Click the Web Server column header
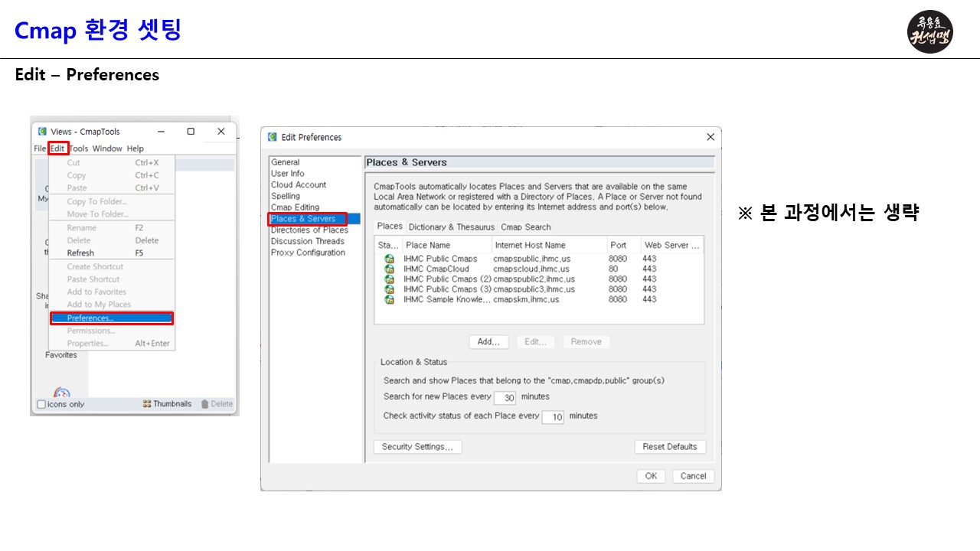 pos(671,245)
